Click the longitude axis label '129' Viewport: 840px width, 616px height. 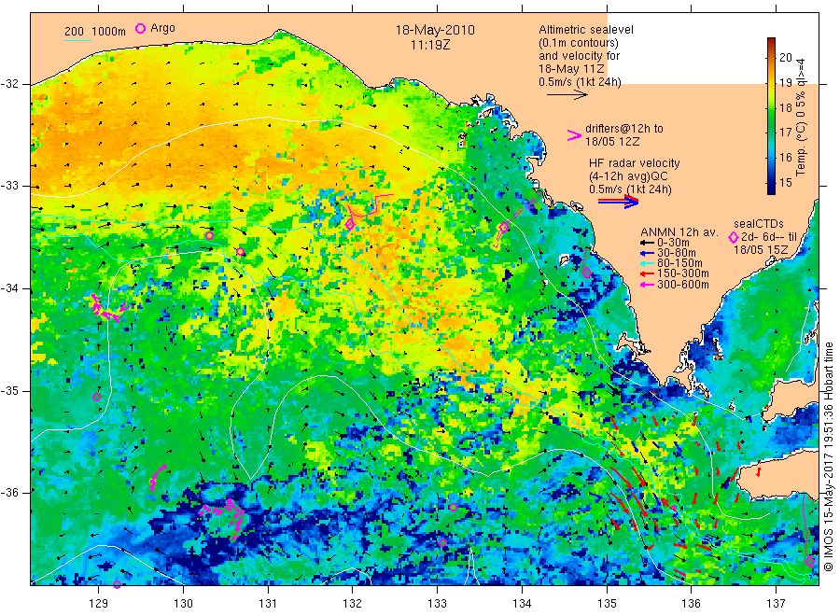click(99, 604)
